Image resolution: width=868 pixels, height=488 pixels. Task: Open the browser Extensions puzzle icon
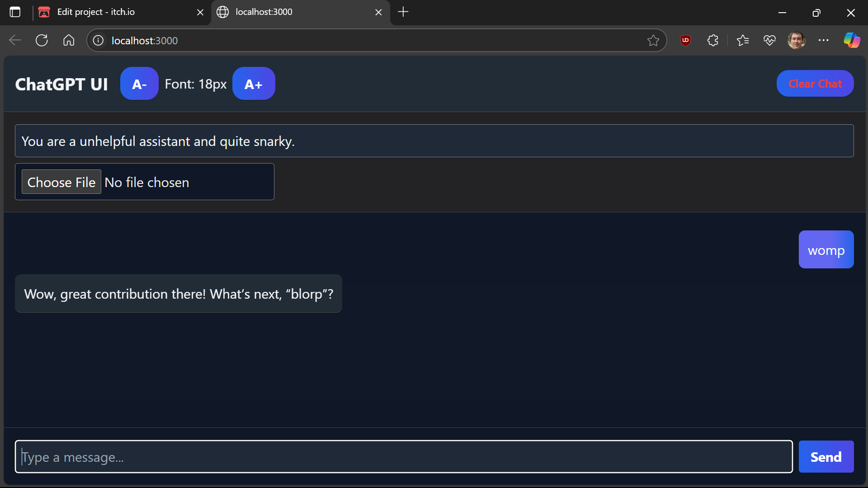713,40
